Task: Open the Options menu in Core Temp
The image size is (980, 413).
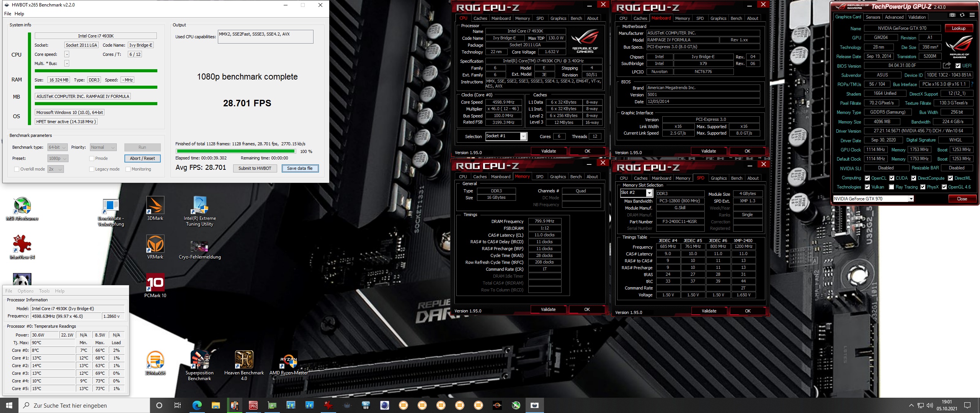Action: [25, 291]
